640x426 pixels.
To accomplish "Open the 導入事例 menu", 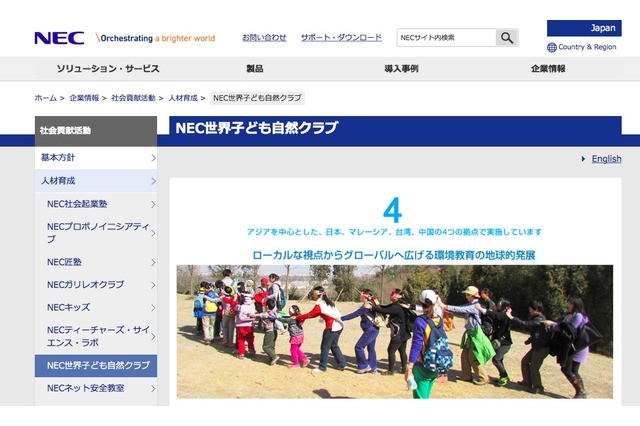I will (x=401, y=69).
